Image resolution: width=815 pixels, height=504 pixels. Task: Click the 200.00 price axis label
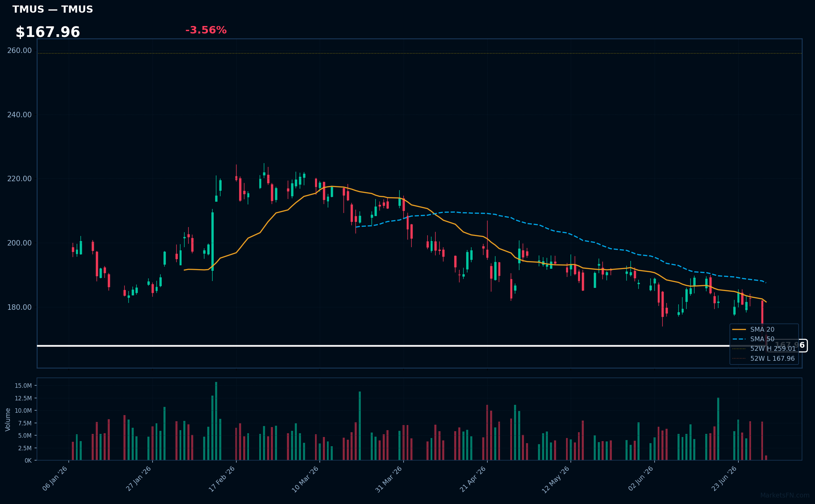19,243
